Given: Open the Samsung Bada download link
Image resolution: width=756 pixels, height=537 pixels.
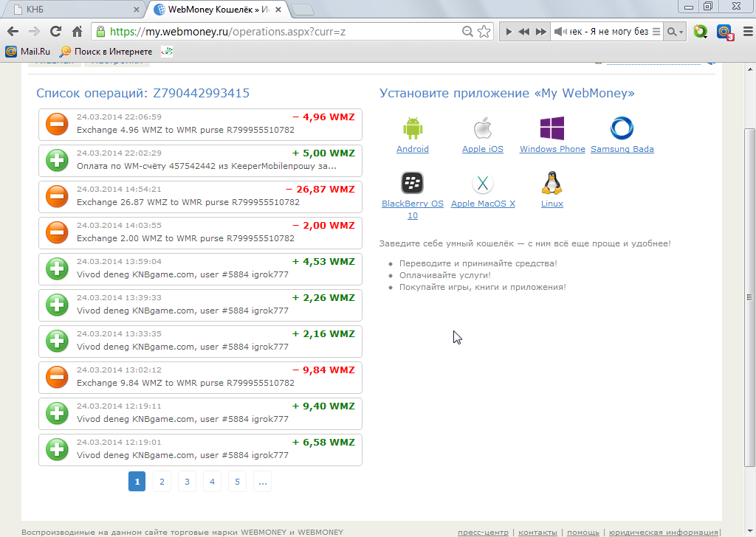Looking at the screenshot, I should coord(622,149).
